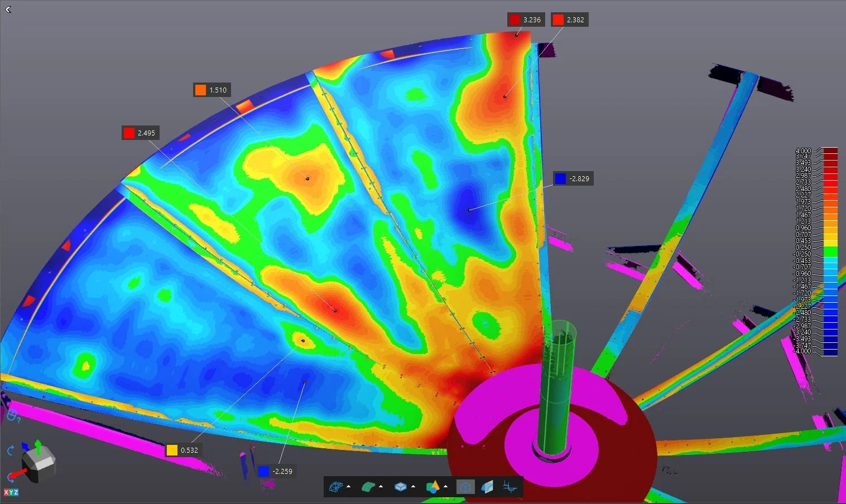Screen dimensions: 846x504
Task: Click the dark red 4.000 legend swatch
Action: point(830,151)
